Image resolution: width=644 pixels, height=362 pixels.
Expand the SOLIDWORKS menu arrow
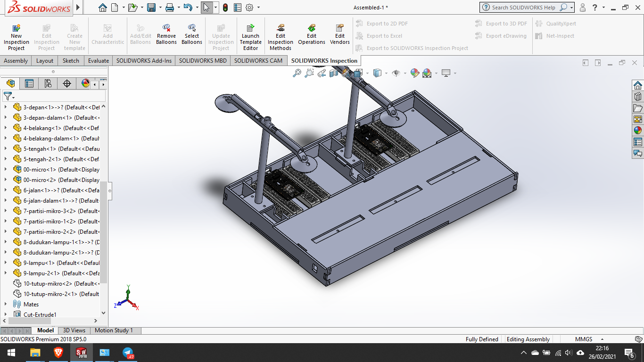tap(78, 8)
